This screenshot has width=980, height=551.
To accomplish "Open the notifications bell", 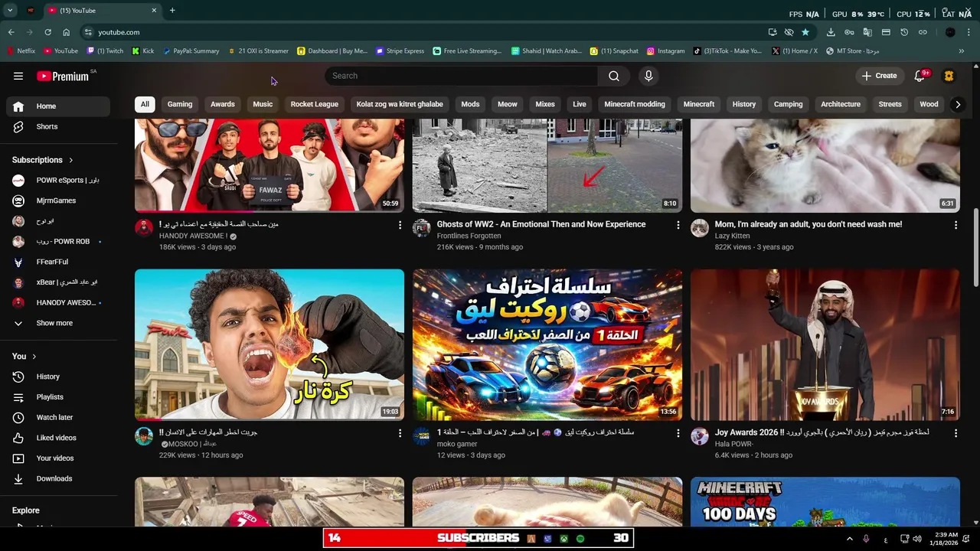I will click(921, 76).
